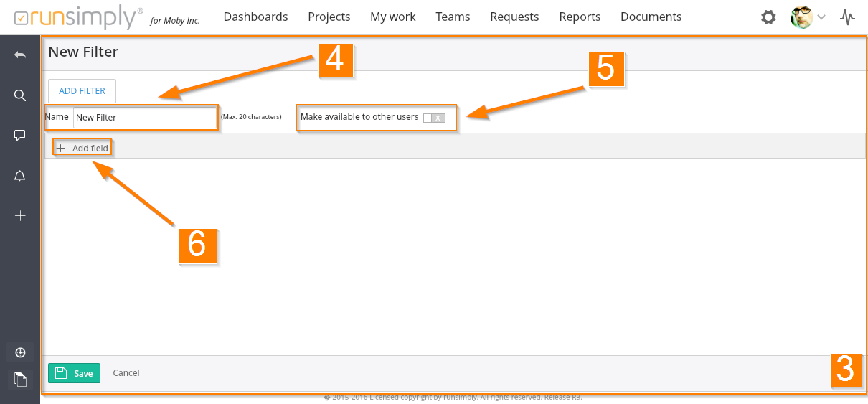The image size is (868, 404).
Task: Open the Dashboards menu
Action: (x=255, y=17)
